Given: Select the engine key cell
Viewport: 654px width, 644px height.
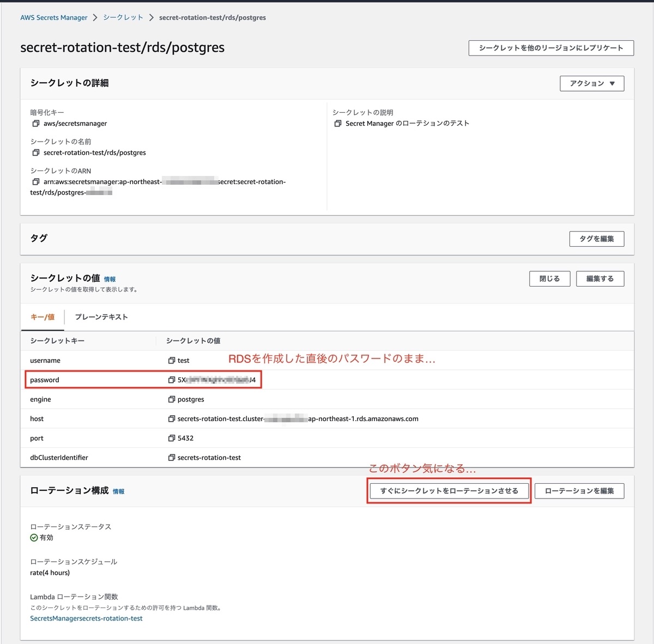Looking at the screenshot, I should [40, 399].
